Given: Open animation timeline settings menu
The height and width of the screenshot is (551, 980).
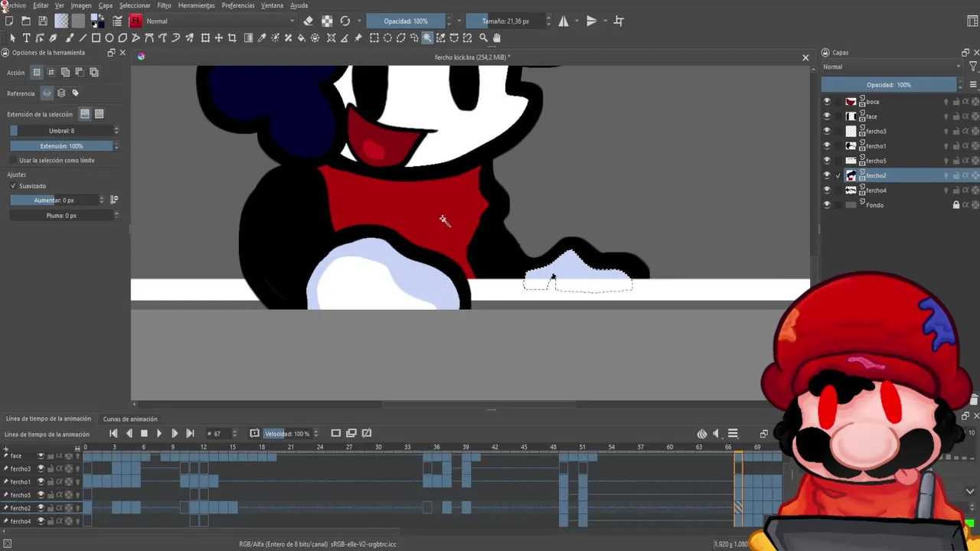Looking at the screenshot, I should (x=733, y=433).
